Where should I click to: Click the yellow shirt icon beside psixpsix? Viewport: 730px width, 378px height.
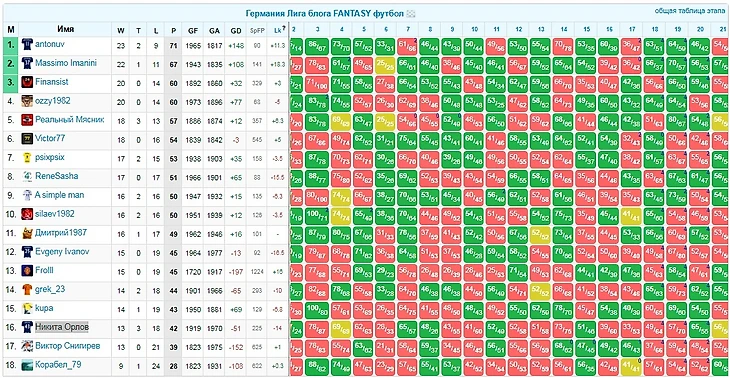click(27, 158)
